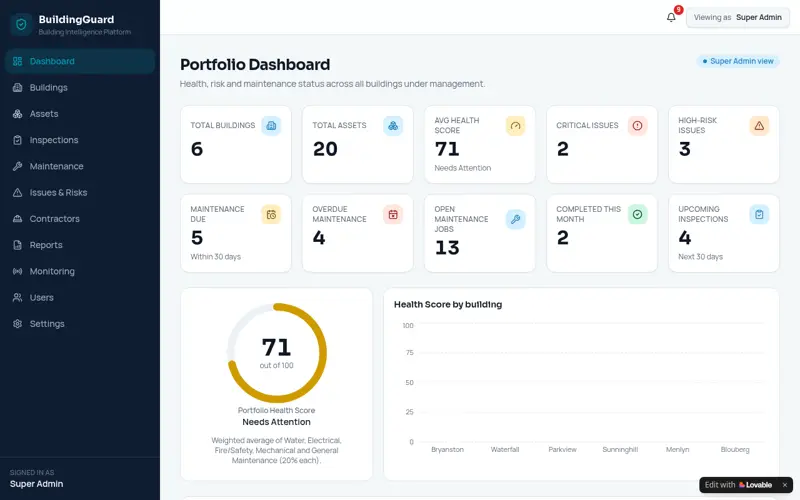The width and height of the screenshot is (800, 500).
Task: Click the Bryanston label on chart axis
Action: (x=447, y=449)
